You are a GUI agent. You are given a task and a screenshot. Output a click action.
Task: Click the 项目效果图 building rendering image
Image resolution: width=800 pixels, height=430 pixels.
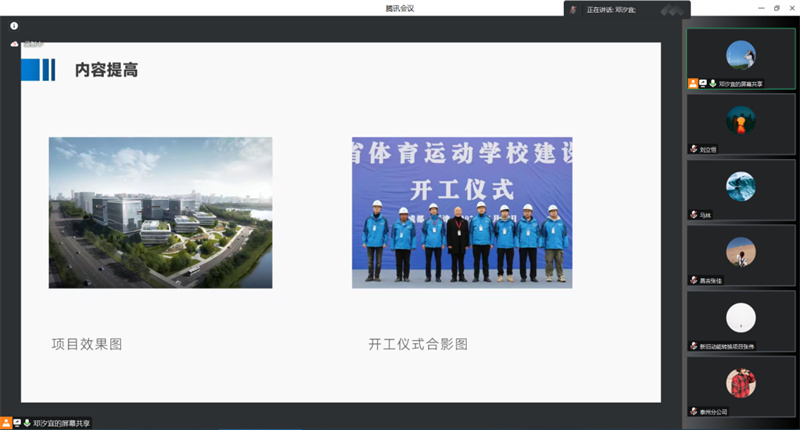[x=160, y=212]
